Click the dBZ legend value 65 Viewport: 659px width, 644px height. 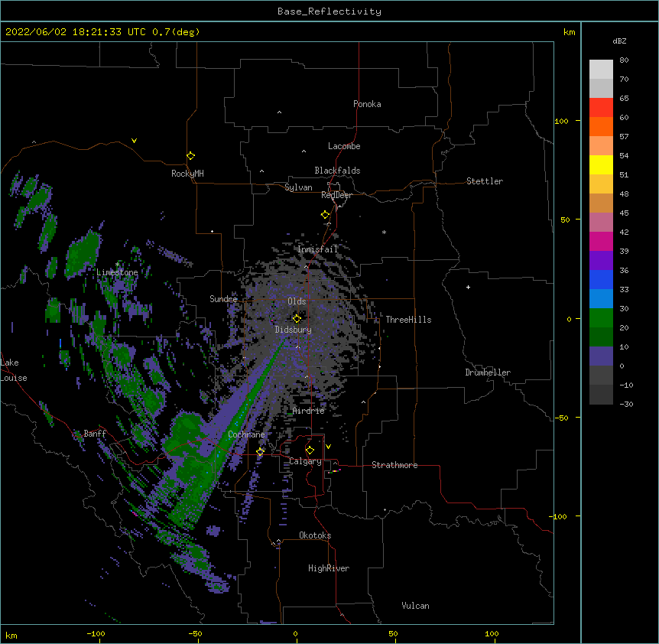coord(624,99)
